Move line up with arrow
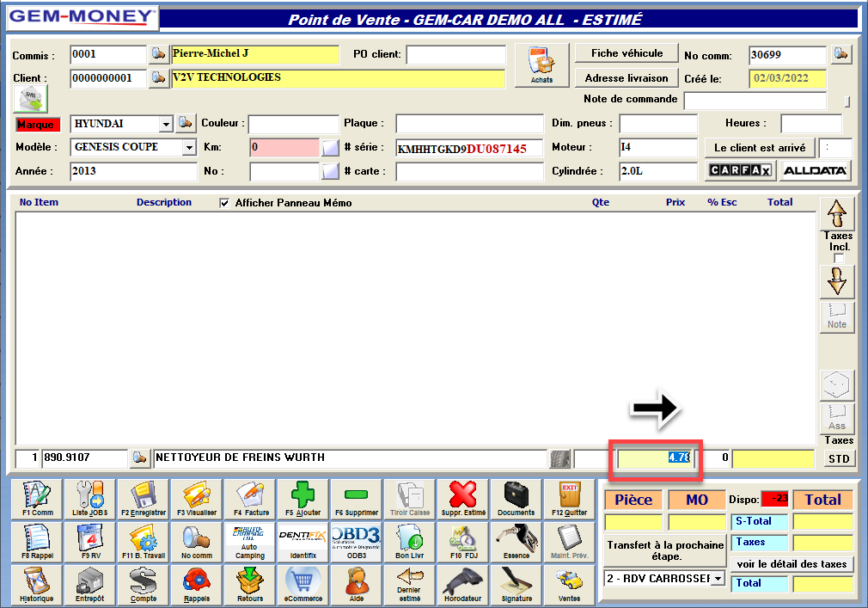 pos(836,214)
